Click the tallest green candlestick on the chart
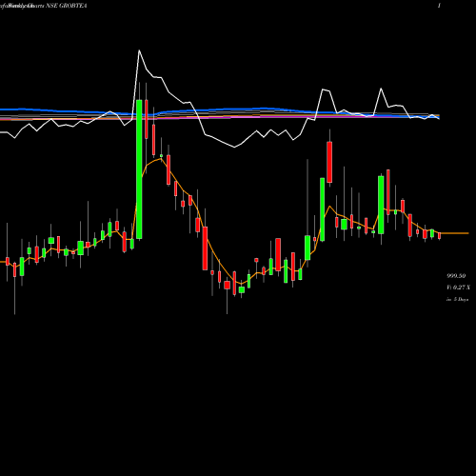The width and height of the screenshot is (476, 476). (139, 169)
